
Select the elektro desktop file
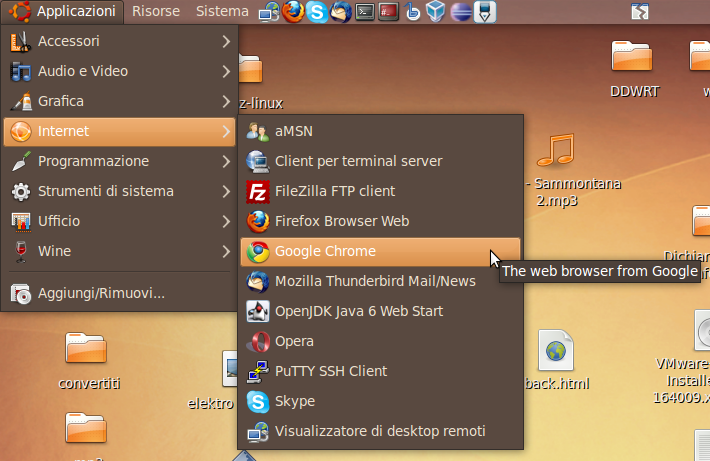[x=230, y=369]
